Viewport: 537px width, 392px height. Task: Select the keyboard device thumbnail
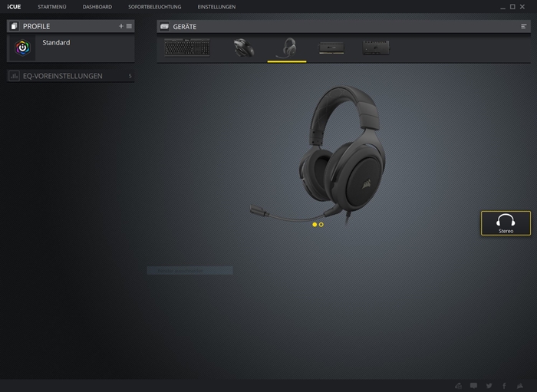(187, 48)
